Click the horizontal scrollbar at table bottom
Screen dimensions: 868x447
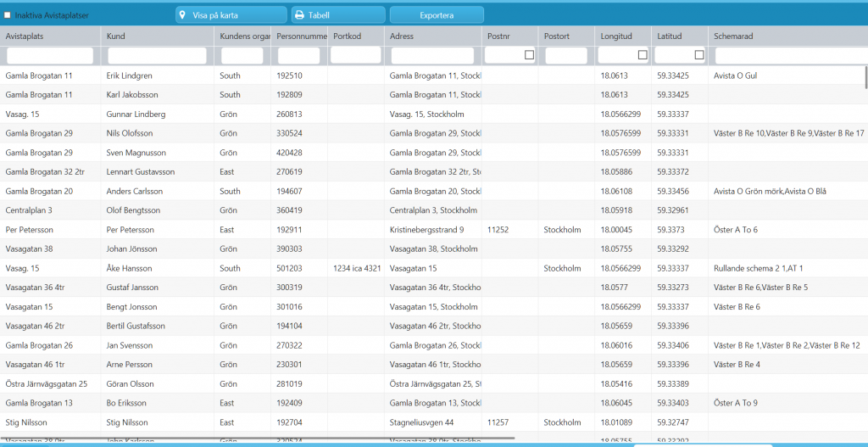[x=258, y=439]
